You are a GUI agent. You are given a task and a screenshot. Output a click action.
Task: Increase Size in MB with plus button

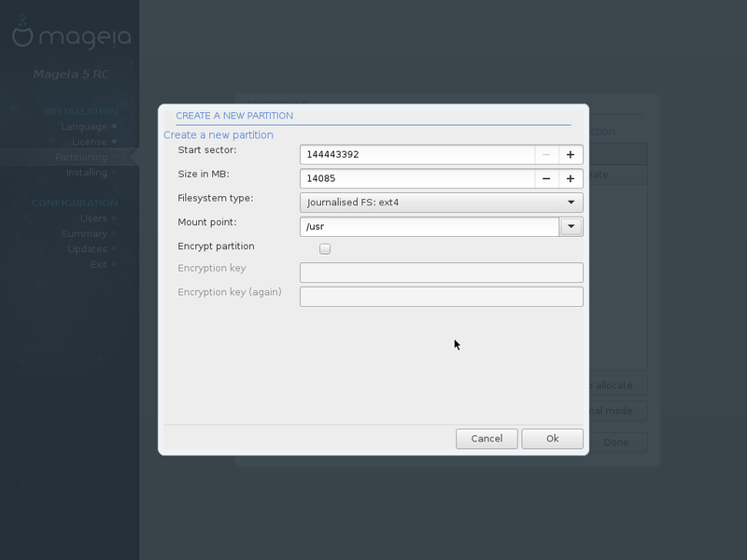point(571,178)
